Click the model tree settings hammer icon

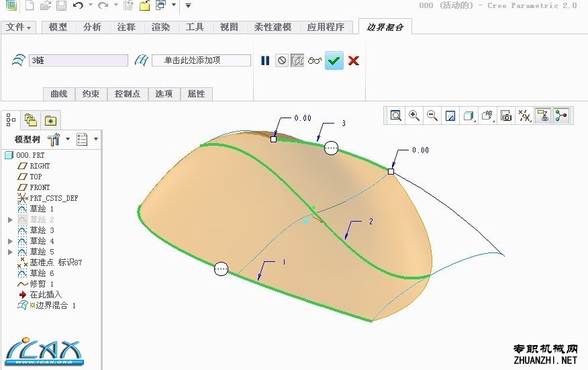[x=54, y=139]
